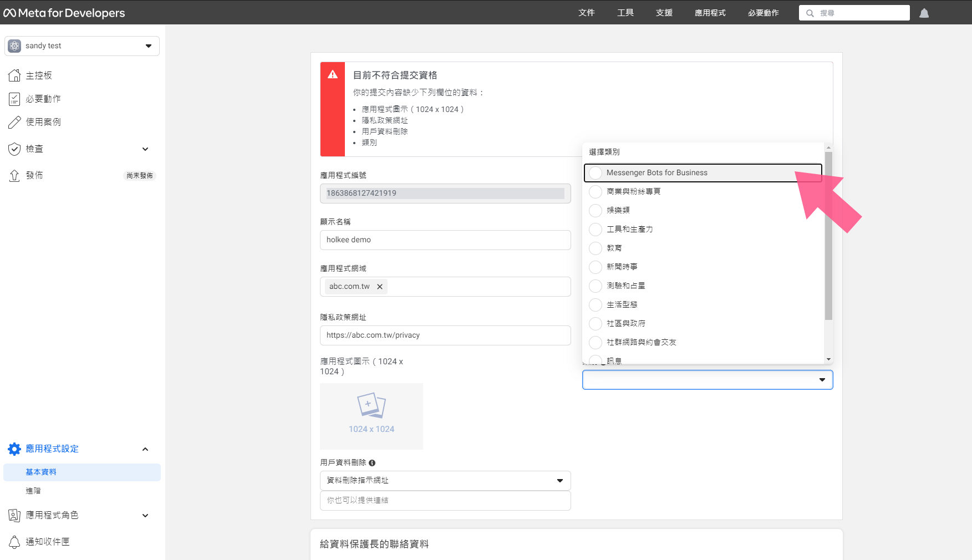This screenshot has width=972, height=560.
Task: Select the 社區與政府 category radio
Action: [596, 324]
